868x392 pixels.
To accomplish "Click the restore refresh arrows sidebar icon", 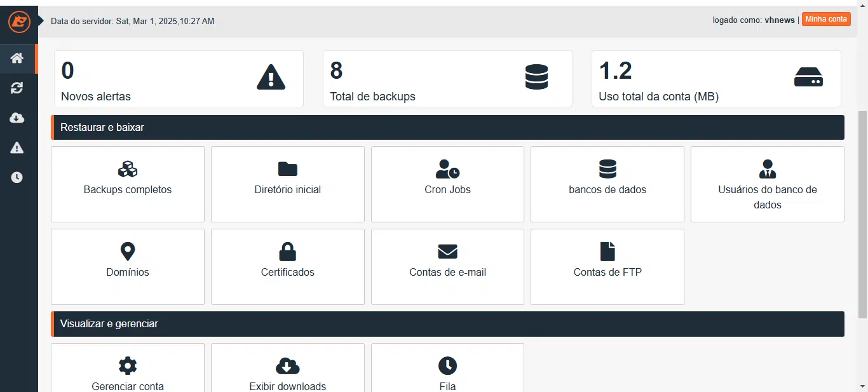I will click(17, 88).
